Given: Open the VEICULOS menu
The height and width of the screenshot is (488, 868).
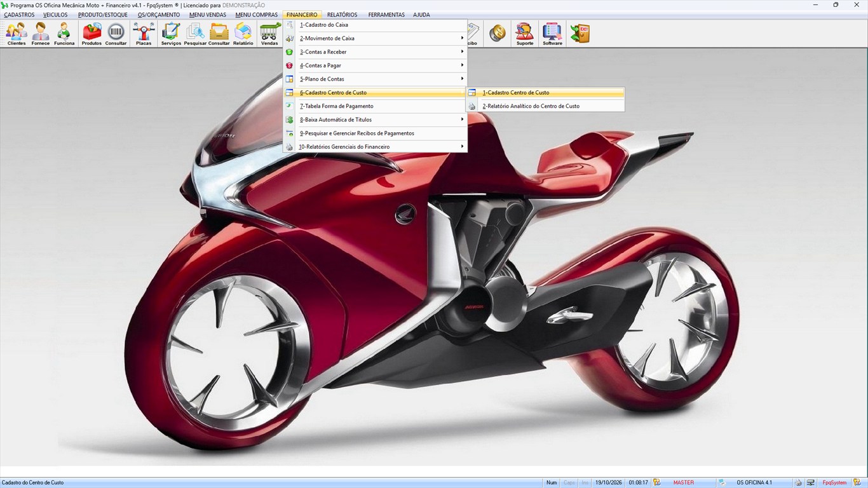Looking at the screenshot, I should [55, 15].
